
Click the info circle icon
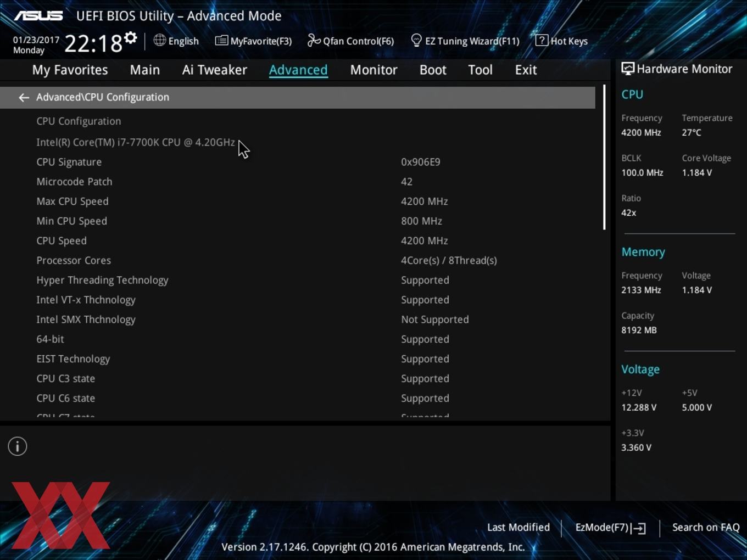click(18, 446)
